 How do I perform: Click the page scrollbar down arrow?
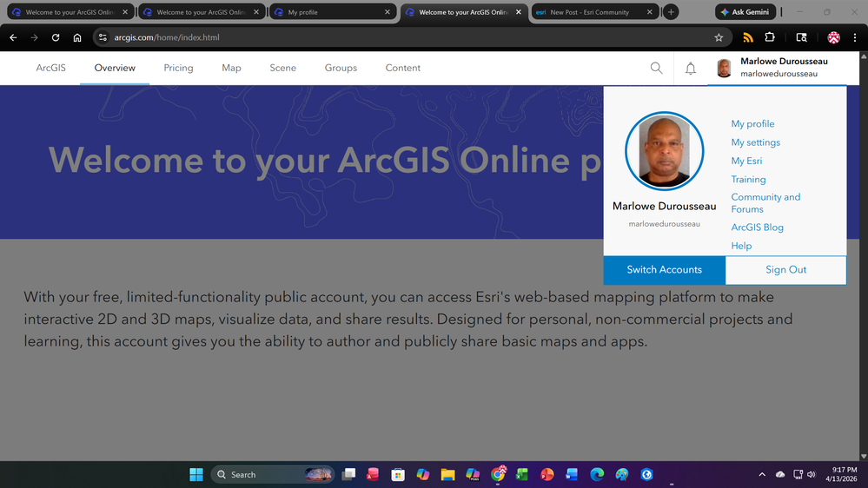tap(864, 456)
